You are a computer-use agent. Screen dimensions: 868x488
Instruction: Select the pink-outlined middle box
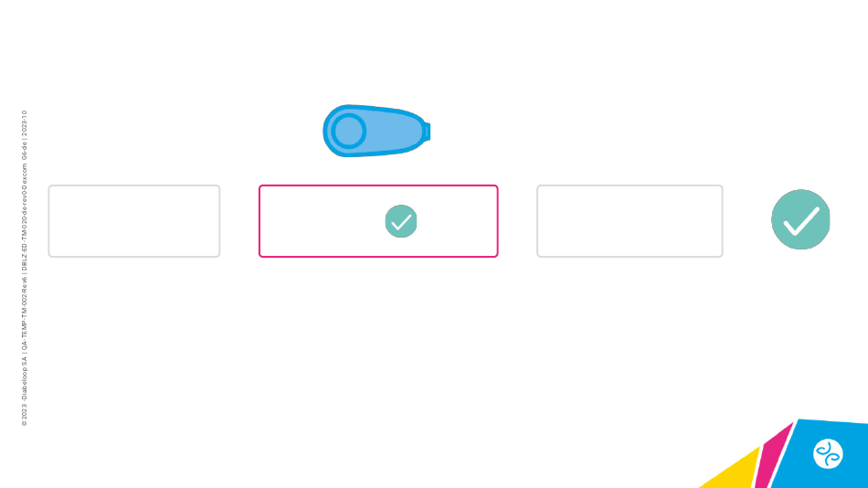tap(378, 221)
